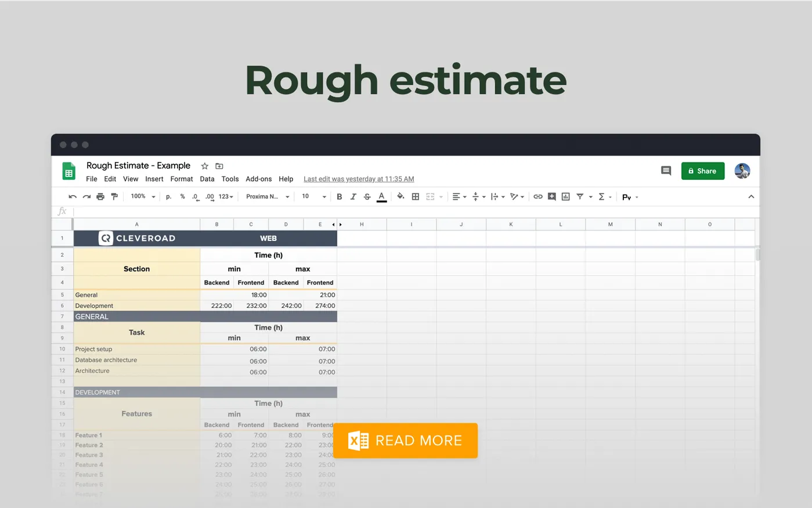Image resolution: width=812 pixels, height=508 pixels.
Task: Click the green Share button
Action: click(703, 171)
